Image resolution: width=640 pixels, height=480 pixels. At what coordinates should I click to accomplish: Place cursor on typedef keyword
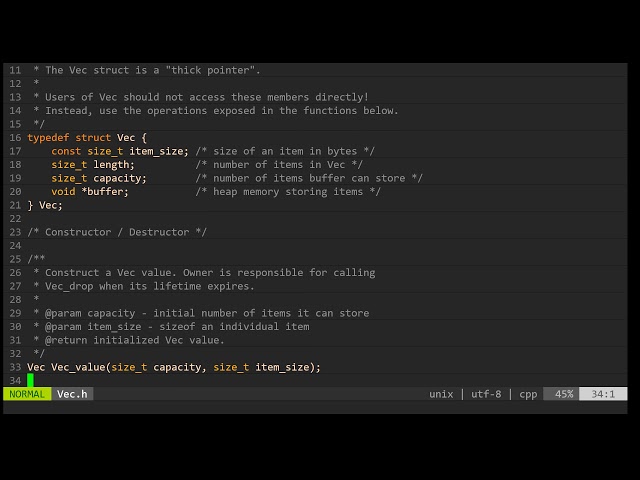pos(48,138)
